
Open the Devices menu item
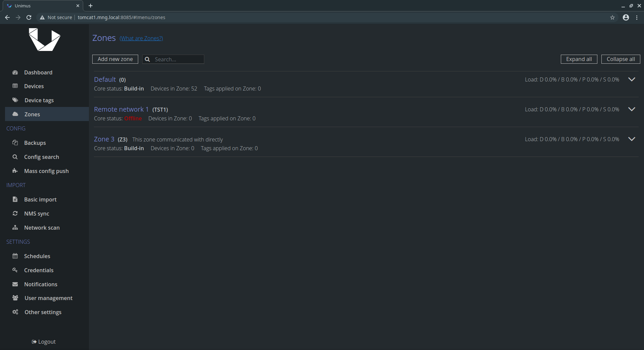34,86
